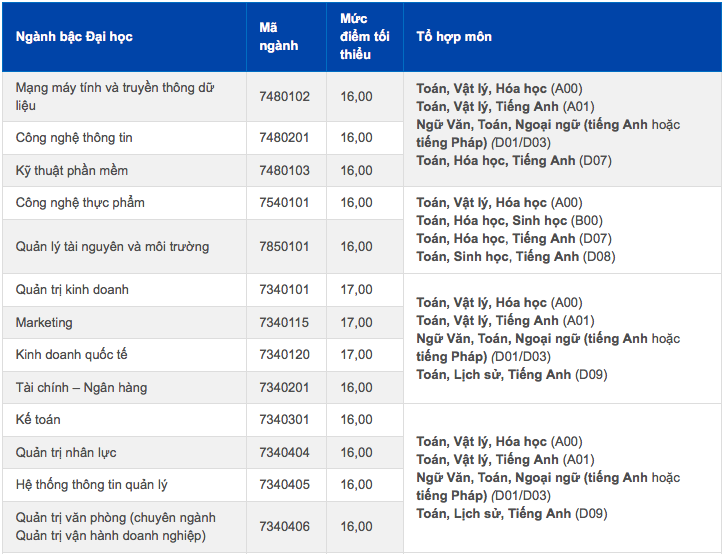Click the 'Công nghệ thực phẩm' major
Image resolution: width=724 pixels, height=554 pixels.
(80, 203)
